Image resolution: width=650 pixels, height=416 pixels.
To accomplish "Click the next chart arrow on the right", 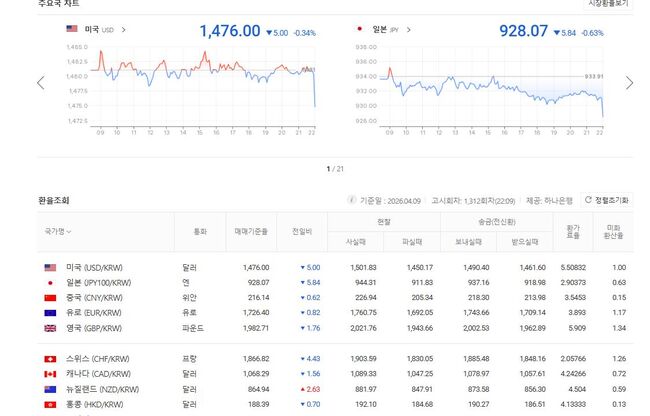I will point(628,83).
